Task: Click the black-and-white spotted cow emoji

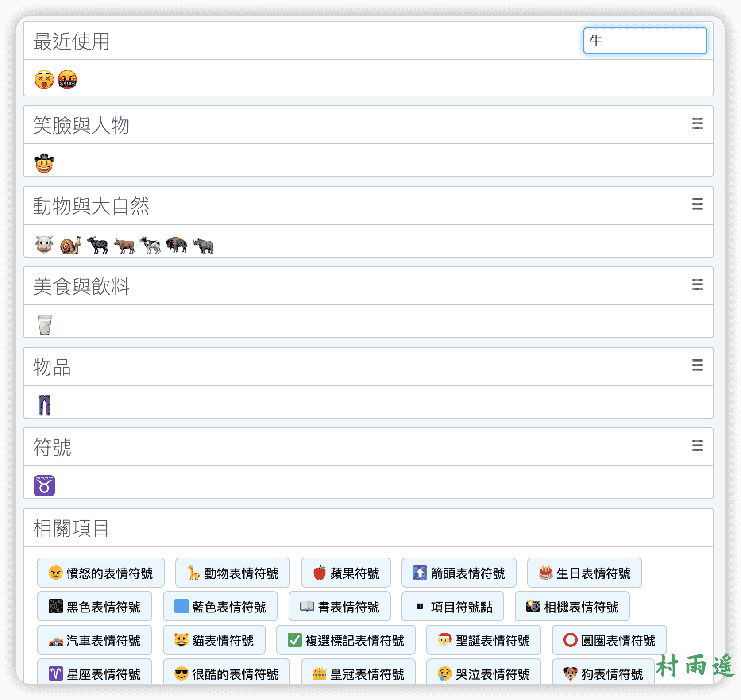Action: 151,245
